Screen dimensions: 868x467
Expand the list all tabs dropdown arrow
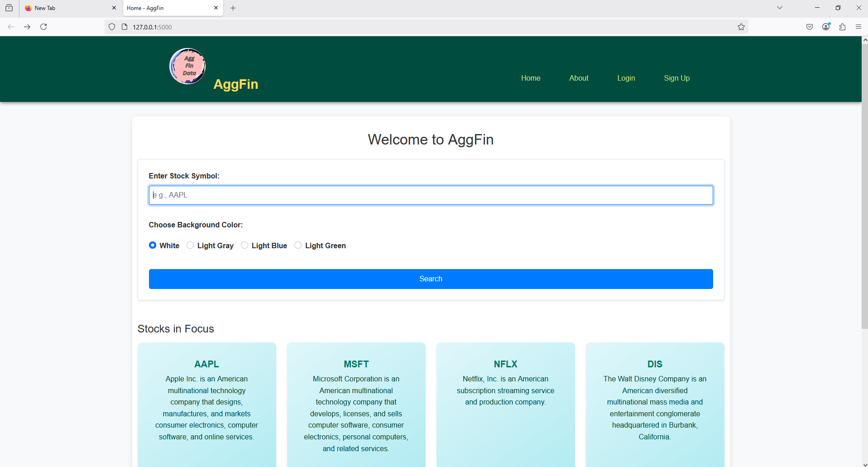pos(780,8)
